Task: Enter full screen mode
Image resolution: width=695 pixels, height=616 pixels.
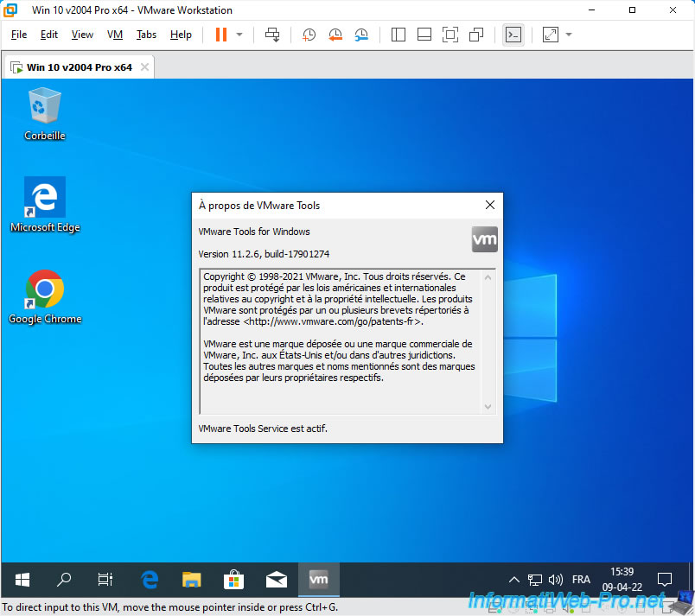Action: pyautogui.click(x=450, y=35)
